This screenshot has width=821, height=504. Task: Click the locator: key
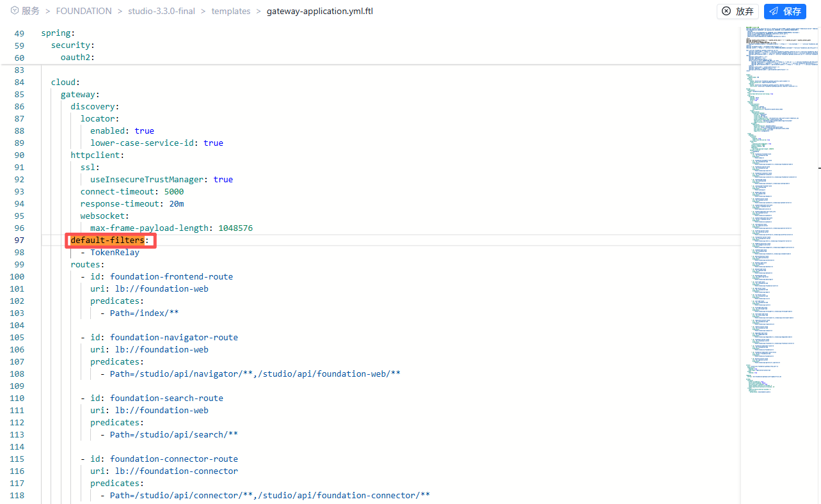coord(100,118)
